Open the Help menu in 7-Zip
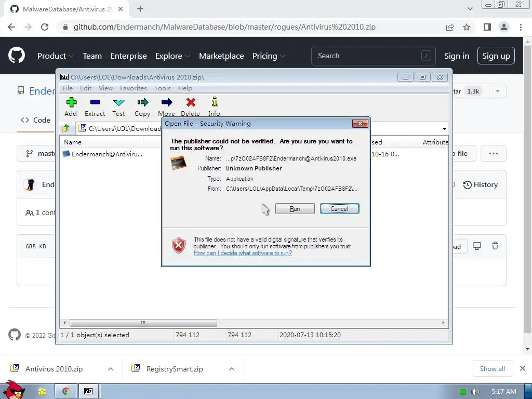Image resolution: width=532 pixels, height=399 pixels. 185,88
